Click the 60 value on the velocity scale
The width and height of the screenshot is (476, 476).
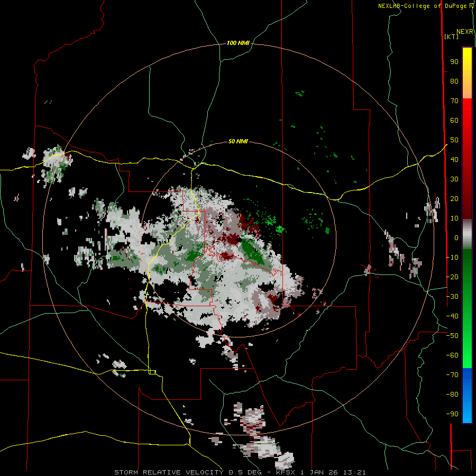[454, 120]
